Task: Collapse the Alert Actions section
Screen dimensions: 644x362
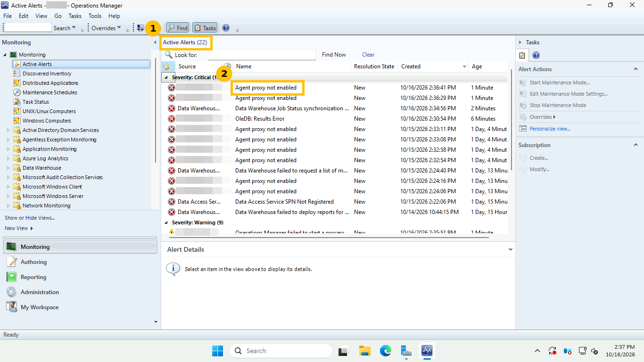Action: point(636,69)
